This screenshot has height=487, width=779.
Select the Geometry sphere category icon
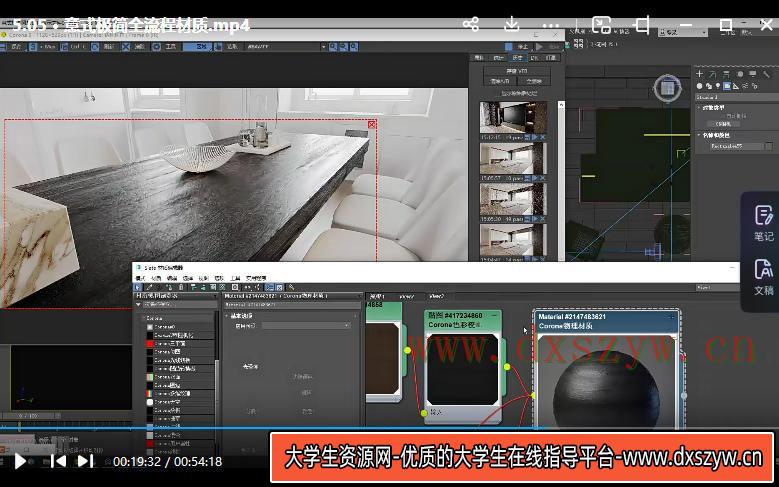click(x=700, y=86)
